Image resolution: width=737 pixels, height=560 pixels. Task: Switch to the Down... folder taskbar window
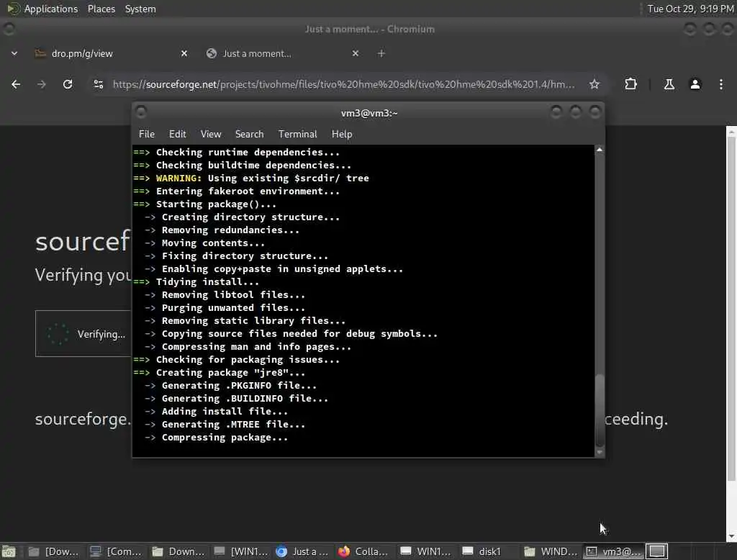[x=178, y=551]
